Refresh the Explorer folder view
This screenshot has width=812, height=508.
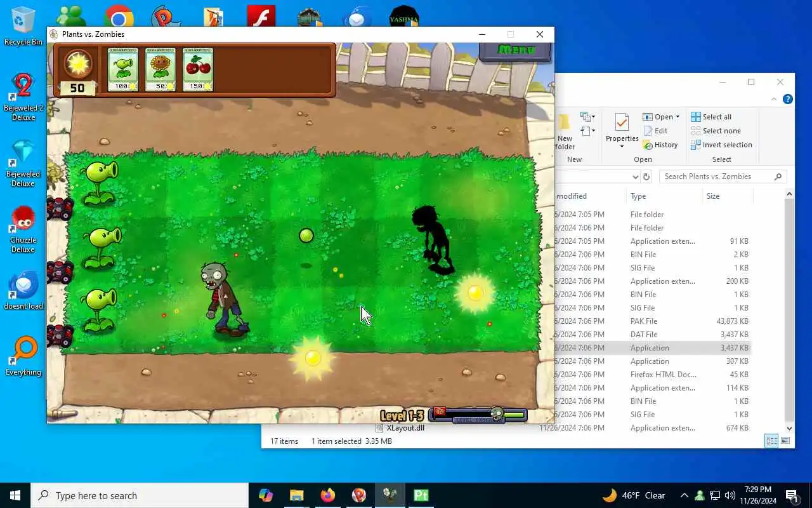coord(646,177)
